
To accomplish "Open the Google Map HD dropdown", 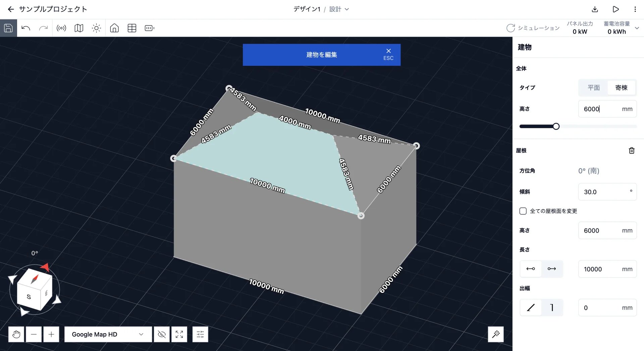I will 108,334.
